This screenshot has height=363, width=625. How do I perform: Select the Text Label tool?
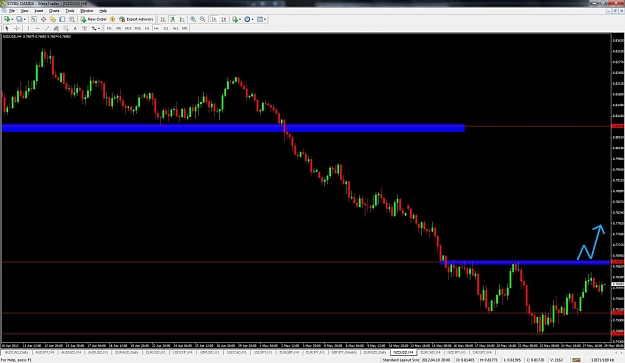[85, 28]
